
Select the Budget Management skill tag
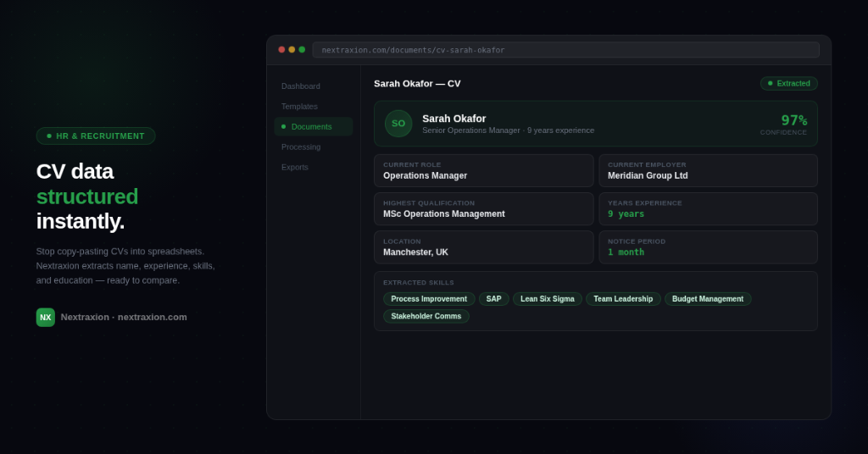(708, 299)
